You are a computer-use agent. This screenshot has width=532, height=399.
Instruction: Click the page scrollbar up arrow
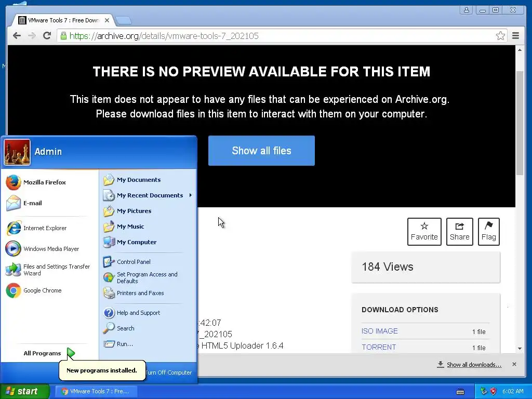coord(520,50)
